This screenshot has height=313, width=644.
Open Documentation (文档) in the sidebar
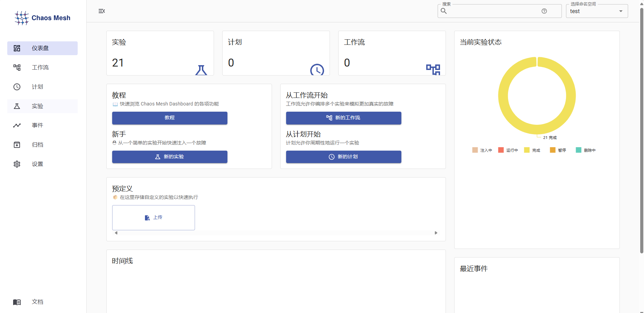[x=42, y=302]
